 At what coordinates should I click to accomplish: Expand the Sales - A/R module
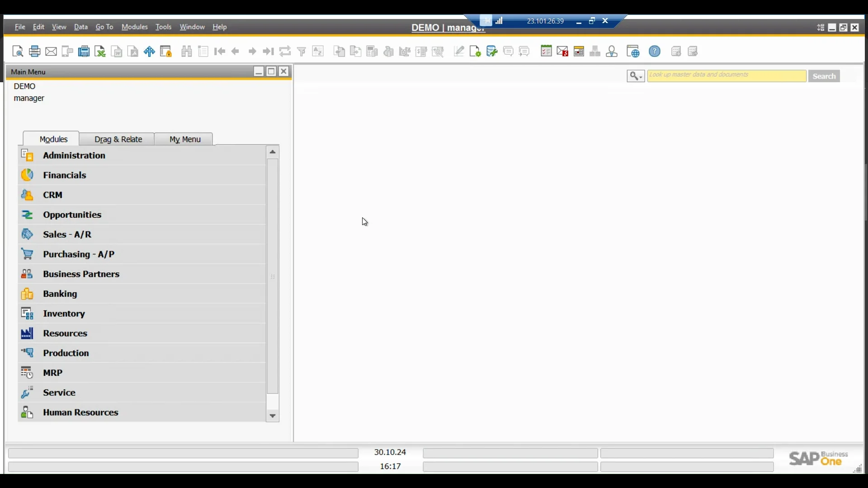pos(67,235)
